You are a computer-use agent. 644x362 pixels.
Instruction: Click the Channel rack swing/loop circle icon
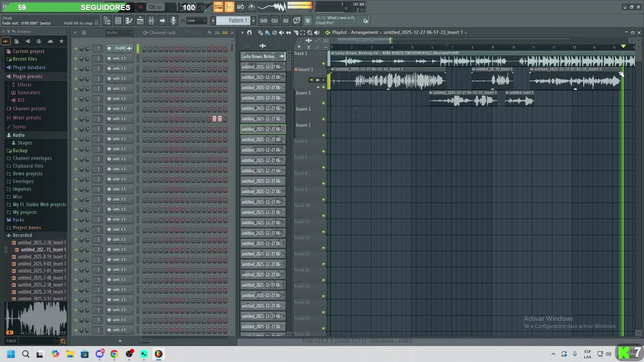[84, 33]
